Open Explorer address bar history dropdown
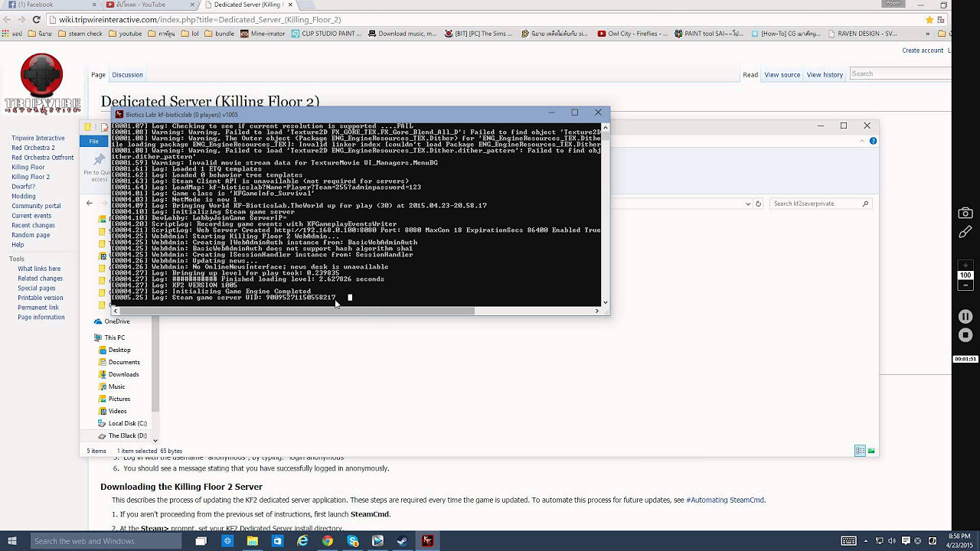Viewport: 980px width, 551px height. point(748,204)
